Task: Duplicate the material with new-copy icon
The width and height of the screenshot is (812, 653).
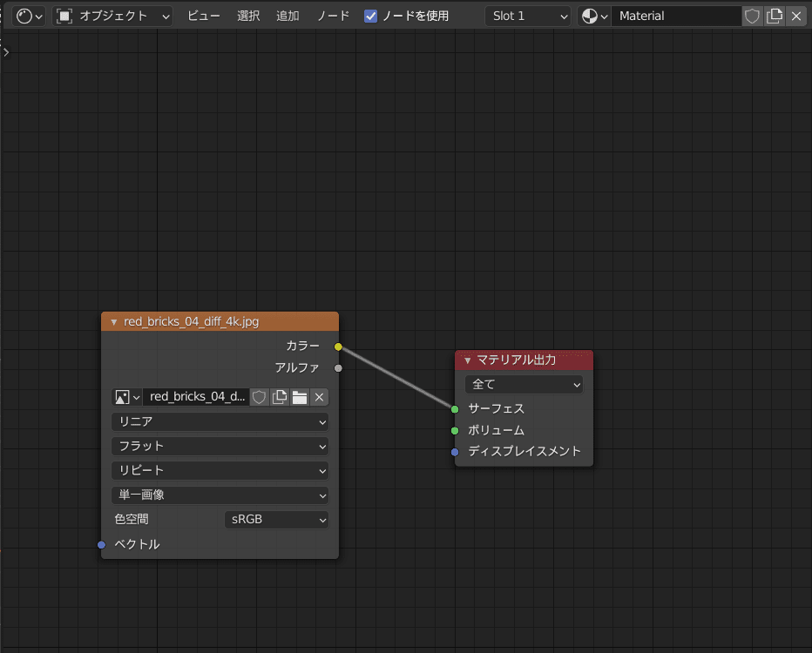Action: point(774,16)
